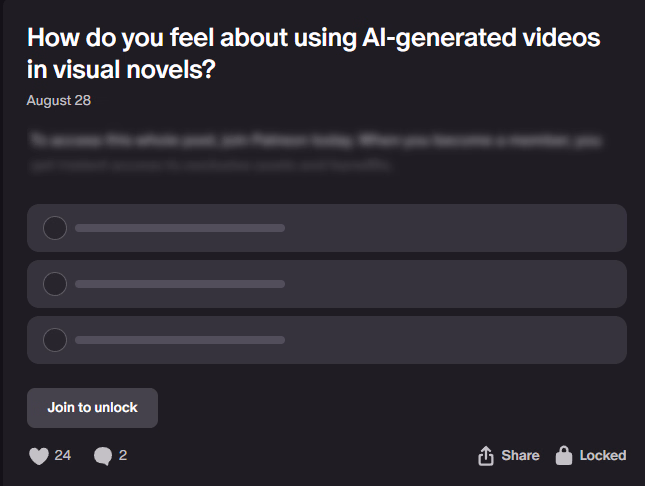Open the AI-generated videos post title
The width and height of the screenshot is (645, 486).
pos(314,53)
